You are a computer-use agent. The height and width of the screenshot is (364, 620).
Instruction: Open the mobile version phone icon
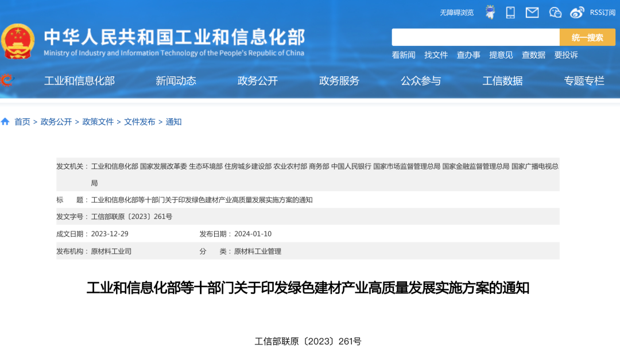[x=510, y=13]
